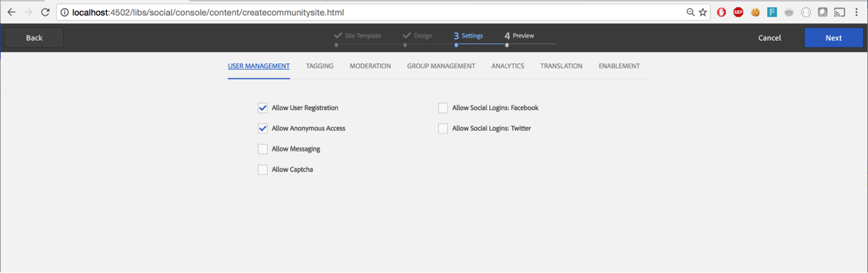Click the browser back arrow icon
Viewport: 868px width, 273px height.
pos(11,12)
